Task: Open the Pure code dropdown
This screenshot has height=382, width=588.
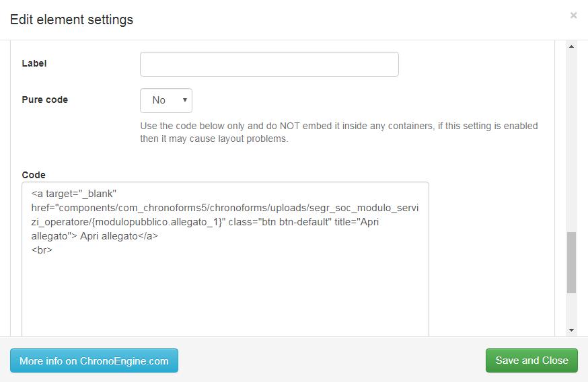Action: click(x=166, y=100)
